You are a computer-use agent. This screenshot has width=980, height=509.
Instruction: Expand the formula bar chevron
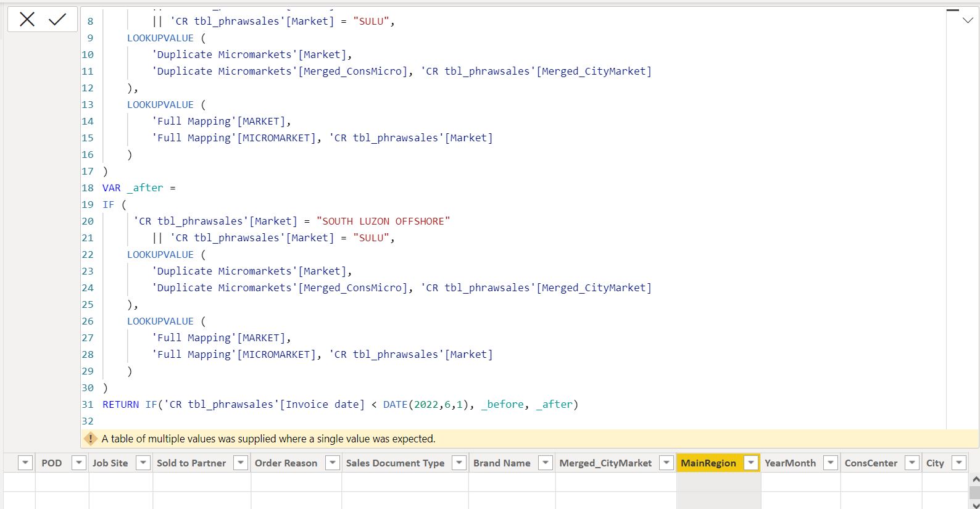pyautogui.click(x=968, y=20)
